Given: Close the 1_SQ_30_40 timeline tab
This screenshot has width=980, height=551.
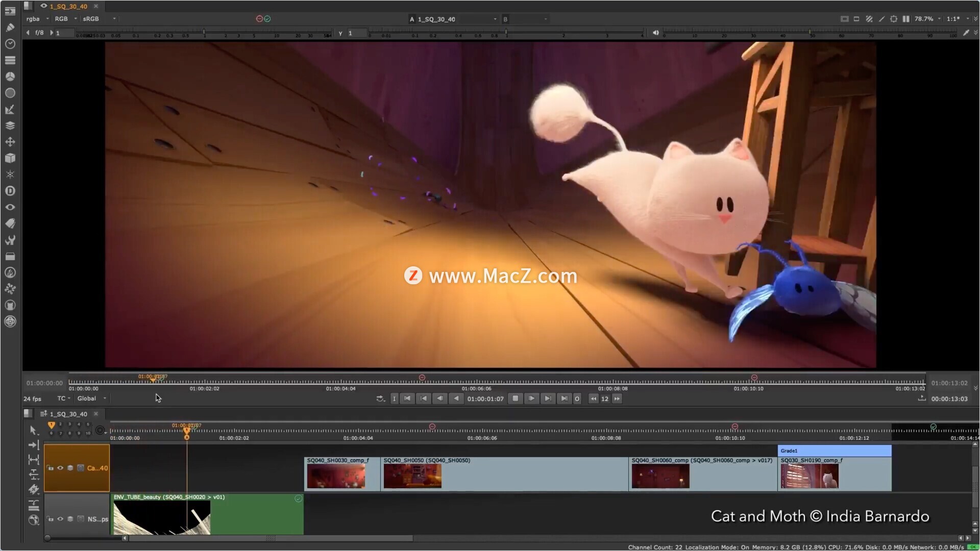Looking at the screenshot, I should pos(96,414).
